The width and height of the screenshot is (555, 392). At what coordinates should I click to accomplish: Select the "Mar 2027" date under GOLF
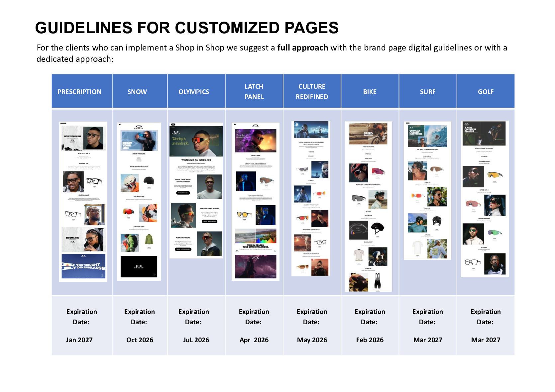click(486, 340)
